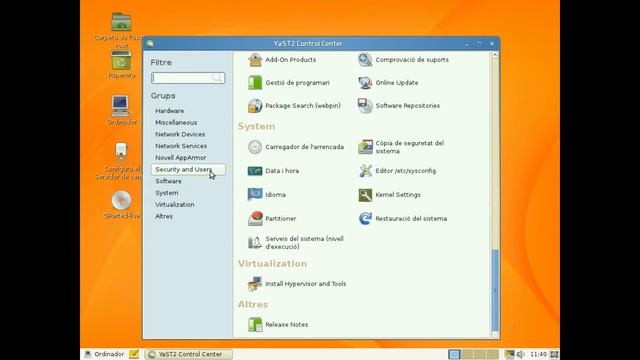Launch the Package Search (webpin) icon
Image resolution: width=640 pixels, height=360 pixels.
click(255, 106)
